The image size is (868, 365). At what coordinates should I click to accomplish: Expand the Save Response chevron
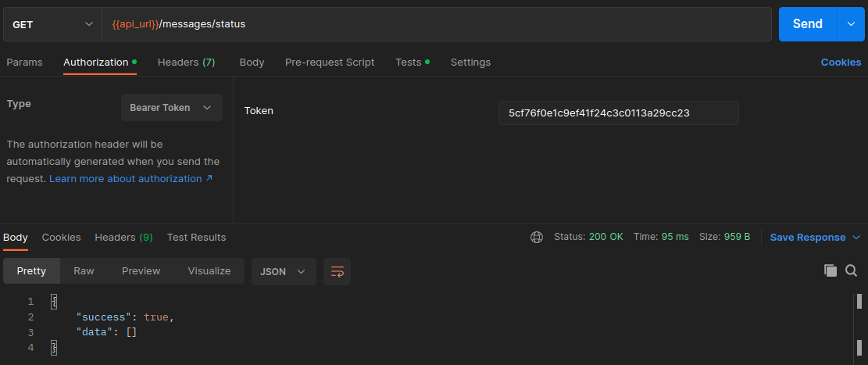[x=856, y=237]
